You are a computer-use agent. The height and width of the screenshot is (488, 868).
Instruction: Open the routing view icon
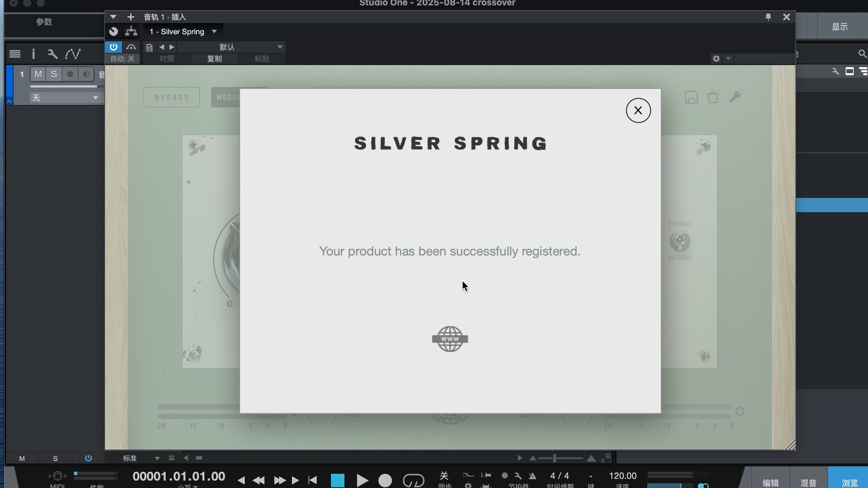pyautogui.click(x=131, y=32)
